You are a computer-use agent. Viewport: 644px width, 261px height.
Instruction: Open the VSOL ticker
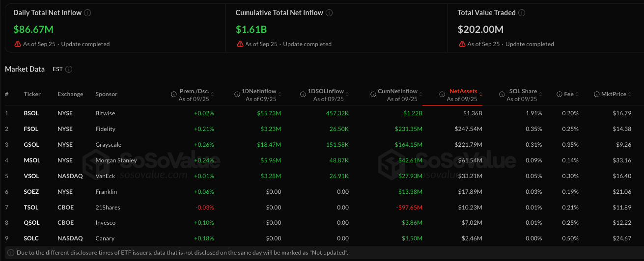coord(31,176)
